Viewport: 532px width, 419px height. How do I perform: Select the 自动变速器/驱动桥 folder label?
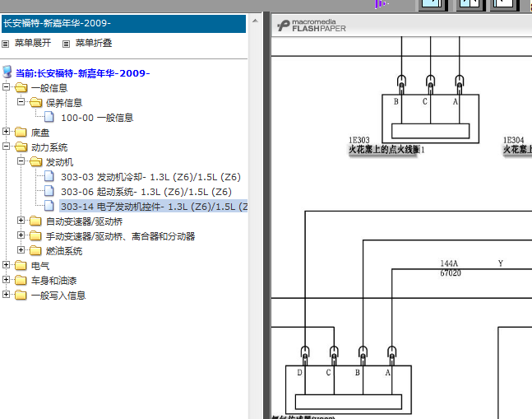84,221
